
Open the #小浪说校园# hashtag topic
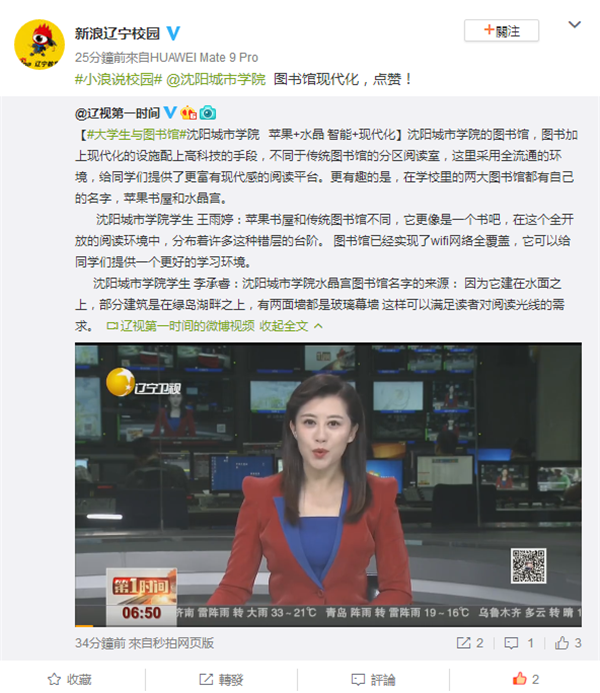[118, 80]
